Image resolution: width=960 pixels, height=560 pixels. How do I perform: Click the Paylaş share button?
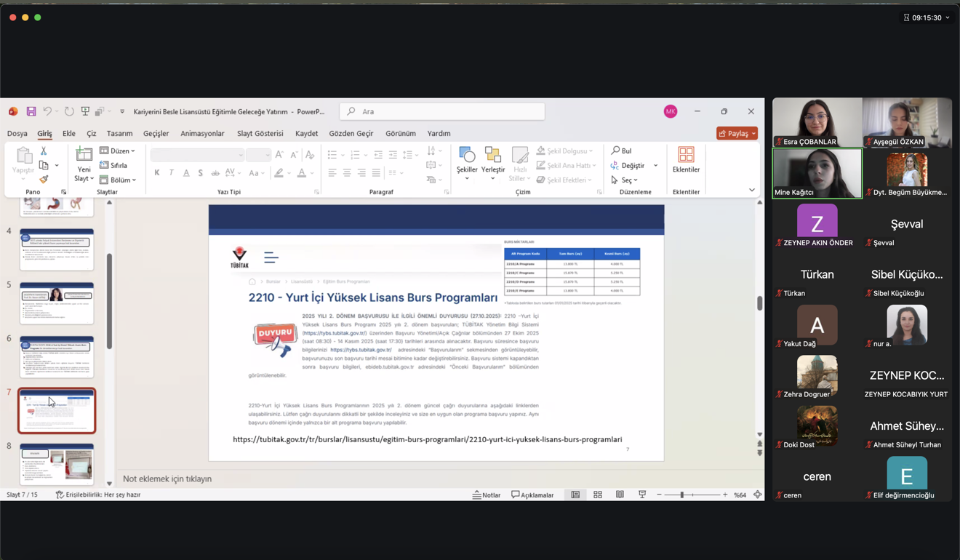[737, 134]
